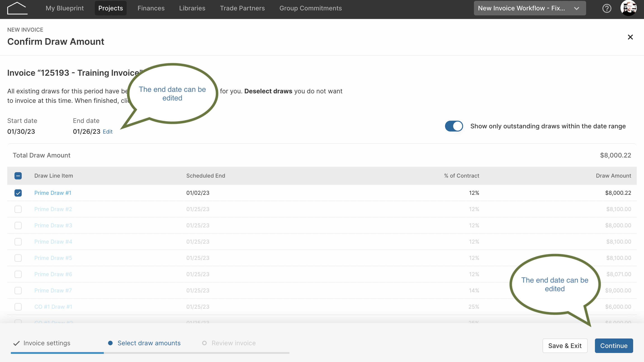Click the house logo icon
Viewport: 644px width, 362px height.
(17, 8)
